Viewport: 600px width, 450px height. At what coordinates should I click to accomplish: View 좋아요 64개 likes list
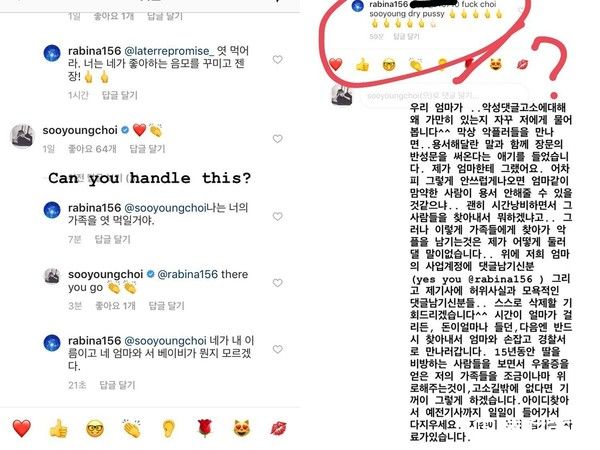tap(92, 149)
